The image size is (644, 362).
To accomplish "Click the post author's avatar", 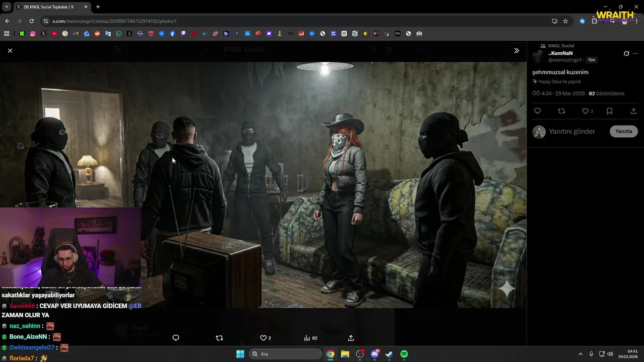I will pos(538,56).
